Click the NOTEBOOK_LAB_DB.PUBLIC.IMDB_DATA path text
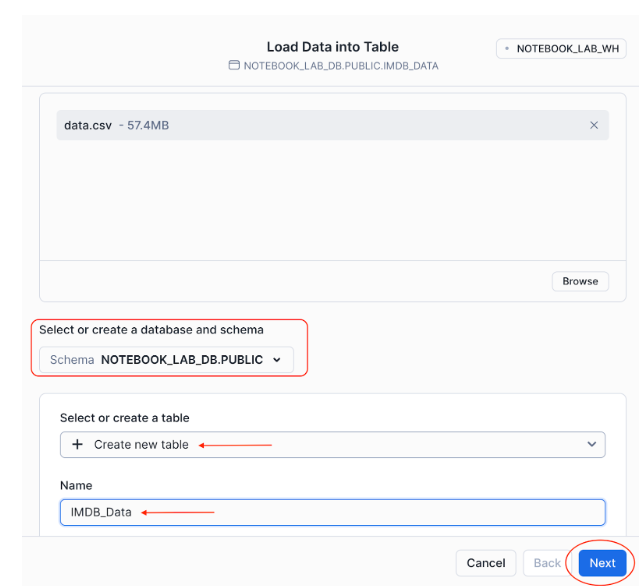Viewport: 639px width, 586px height. 340,66
